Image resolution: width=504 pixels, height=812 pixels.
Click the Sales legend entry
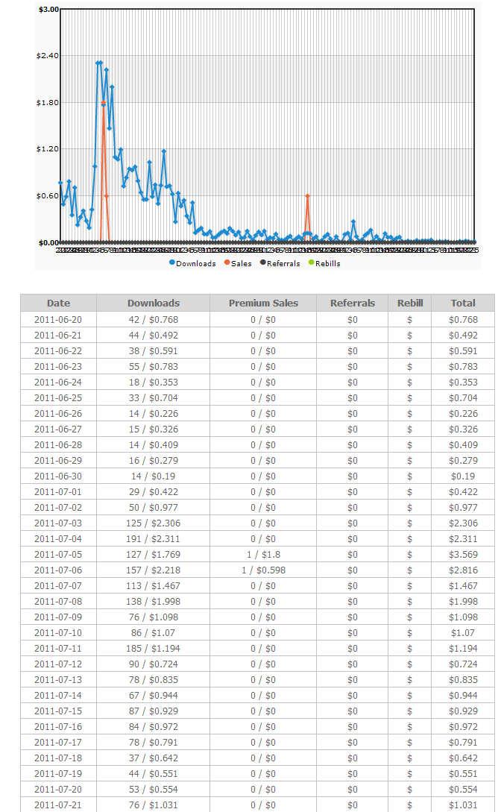point(238,263)
